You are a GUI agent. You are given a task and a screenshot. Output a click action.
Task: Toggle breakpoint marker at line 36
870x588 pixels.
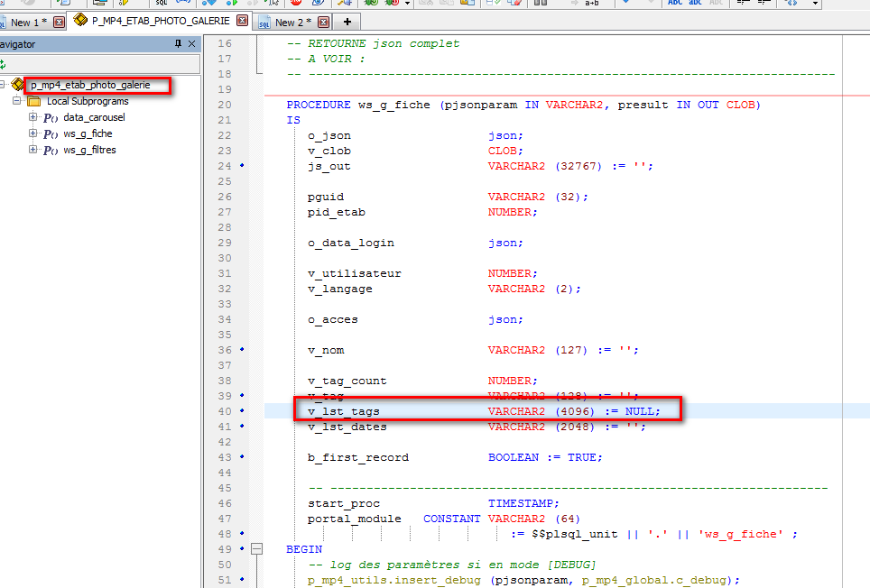tap(243, 350)
